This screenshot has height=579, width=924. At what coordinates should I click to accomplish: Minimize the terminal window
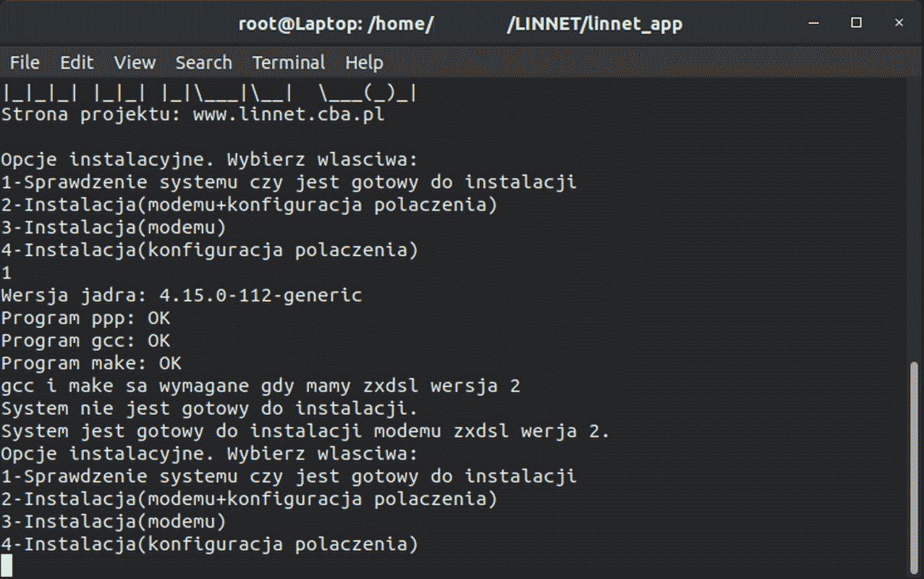(x=814, y=23)
